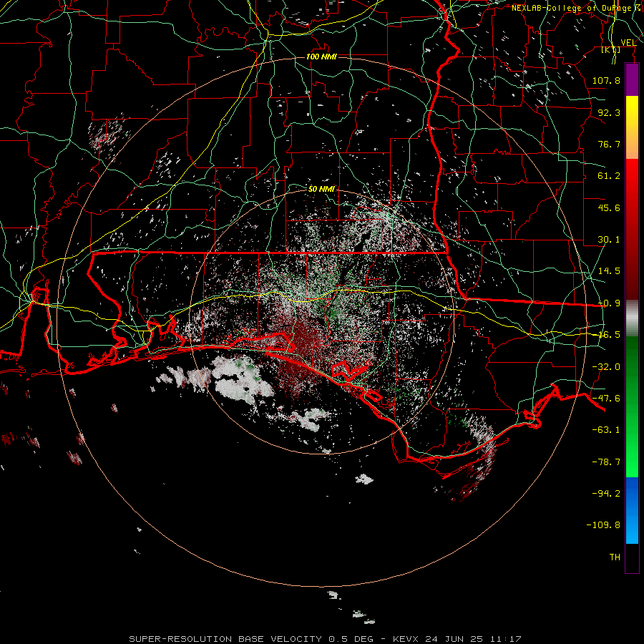The width and height of the screenshot is (644, 644).
Task: Pick the black TH box on velocity scale
Action: 632,558
